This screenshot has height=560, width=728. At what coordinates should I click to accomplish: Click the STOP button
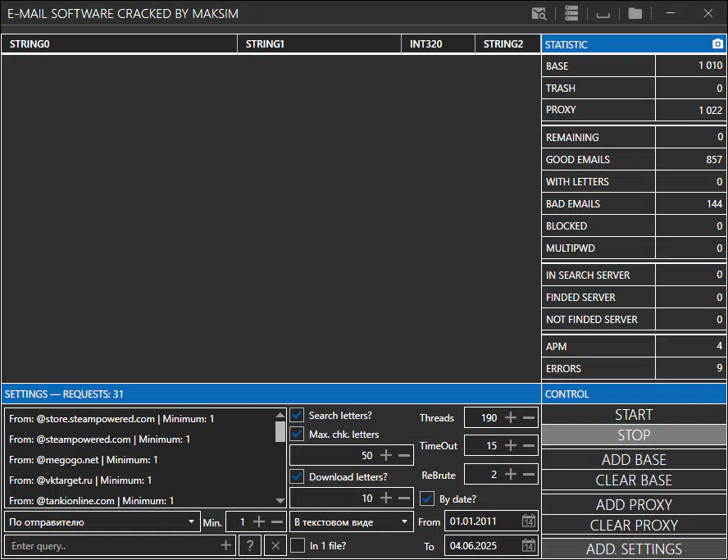coord(634,435)
